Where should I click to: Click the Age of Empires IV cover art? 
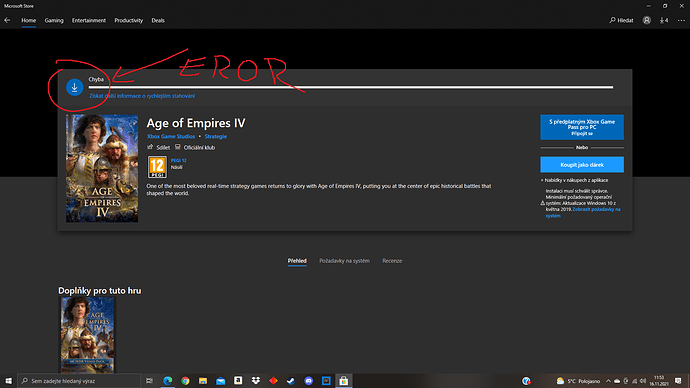102,168
